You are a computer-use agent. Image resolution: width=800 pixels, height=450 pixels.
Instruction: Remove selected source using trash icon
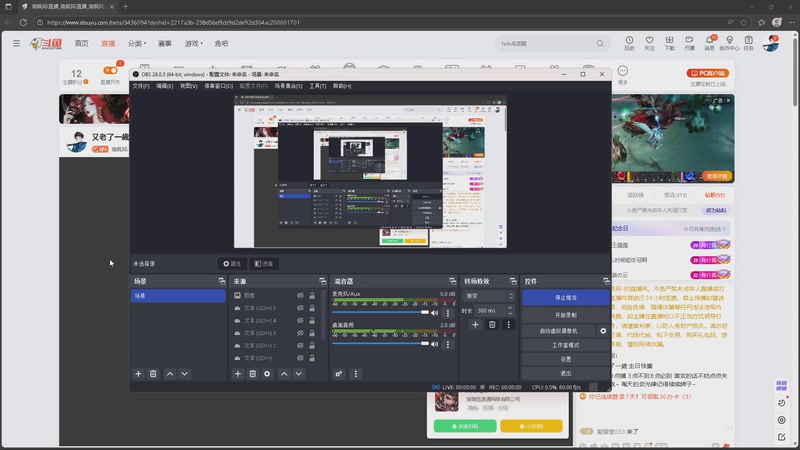click(252, 374)
